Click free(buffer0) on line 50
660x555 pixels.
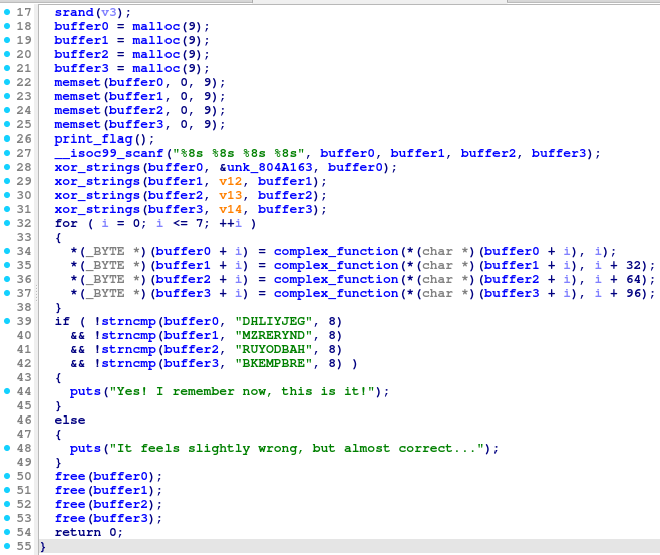point(107,476)
